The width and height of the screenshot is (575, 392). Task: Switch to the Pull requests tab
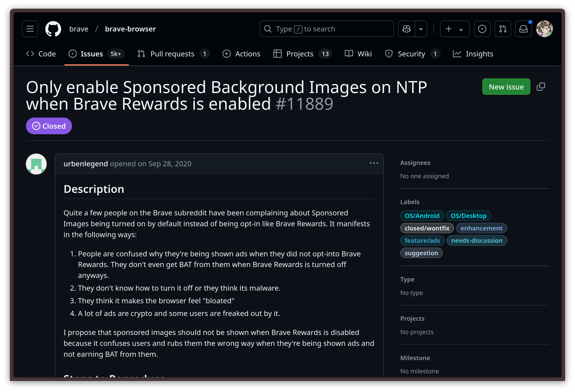click(173, 54)
